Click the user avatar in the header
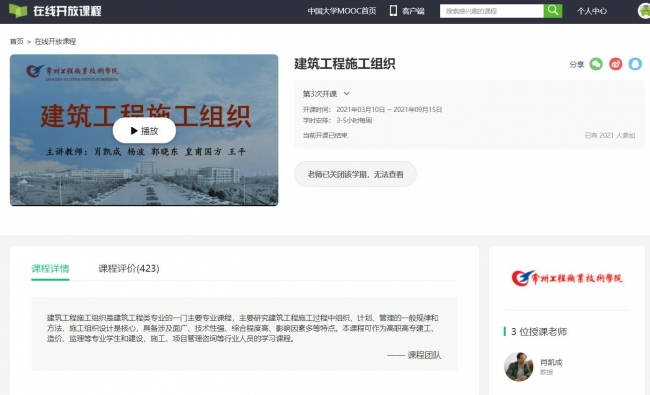The width and height of the screenshot is (650, 395). pos(644,11)
